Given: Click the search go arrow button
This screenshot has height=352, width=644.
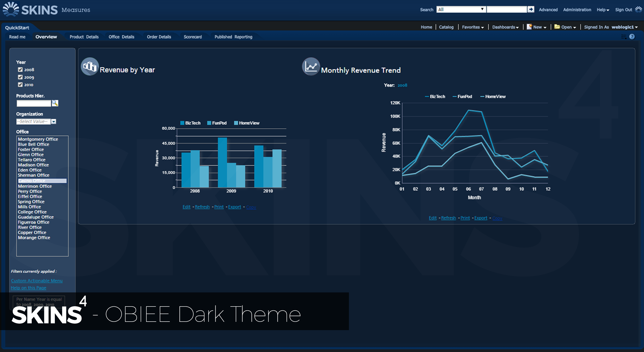Looking at the screenshot, I should coord(531,10).
